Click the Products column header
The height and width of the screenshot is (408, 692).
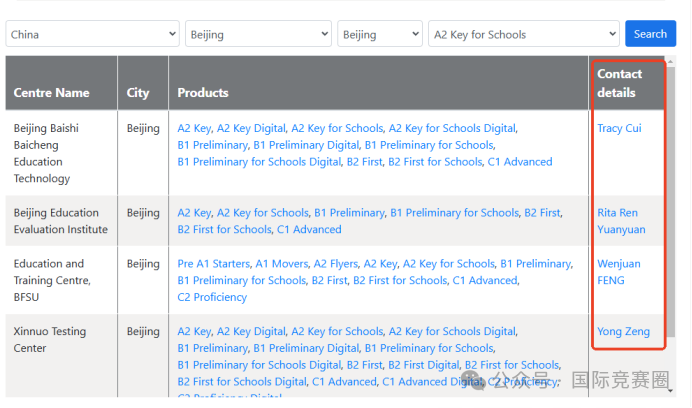[378, 83]
